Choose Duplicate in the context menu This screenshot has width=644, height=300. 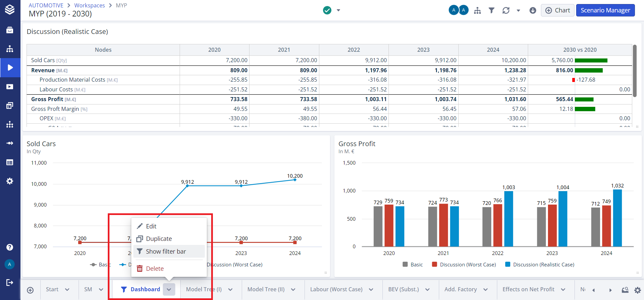click(x=159, y=239)
